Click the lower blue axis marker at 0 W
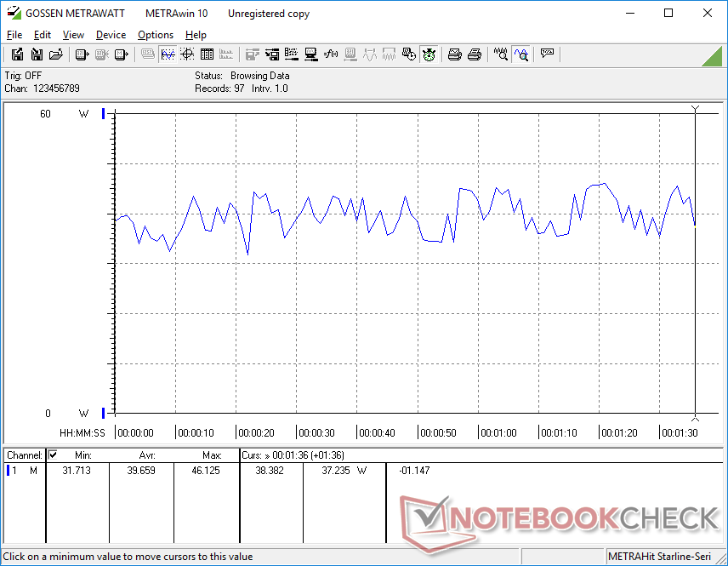 click(x=104, y=413)
